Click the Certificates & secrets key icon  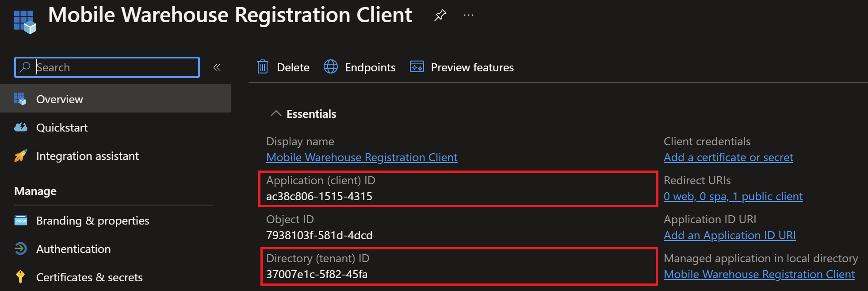point(20,277)
